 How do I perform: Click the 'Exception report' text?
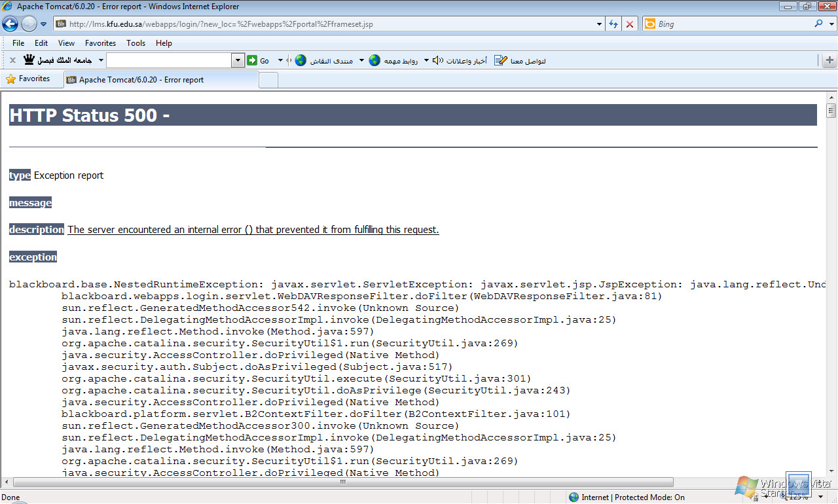click(x=69, y=175)
